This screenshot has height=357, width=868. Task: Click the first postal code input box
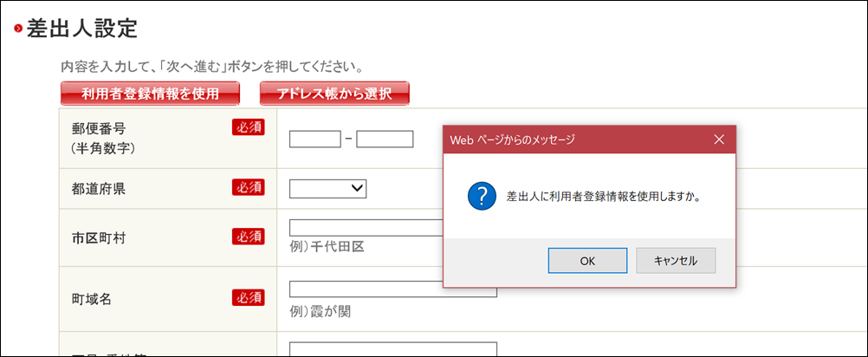(315, 139)
